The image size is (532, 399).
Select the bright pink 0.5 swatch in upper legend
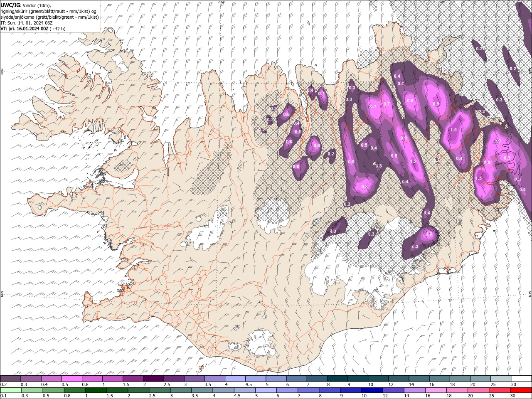click(x=71, y=379)
